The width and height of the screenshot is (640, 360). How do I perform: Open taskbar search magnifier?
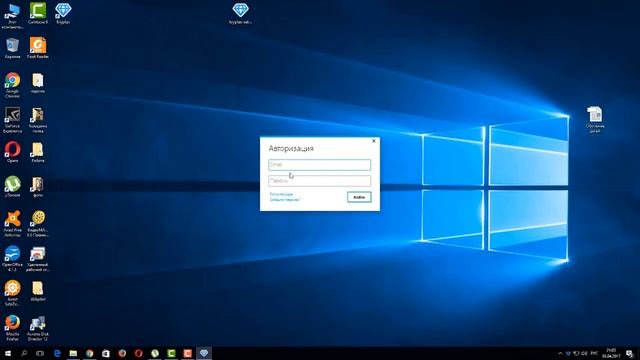click(x=24, y=353)
